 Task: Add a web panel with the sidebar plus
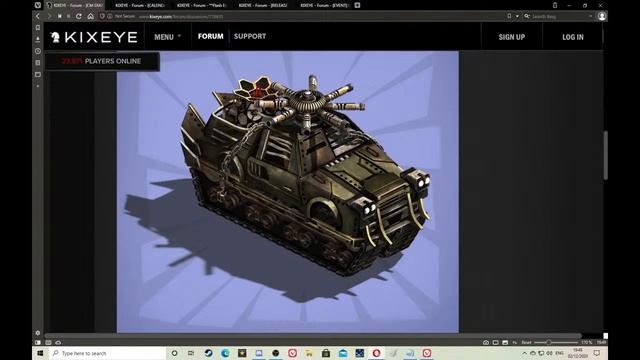pyautogui.click(x=38, y=86)
